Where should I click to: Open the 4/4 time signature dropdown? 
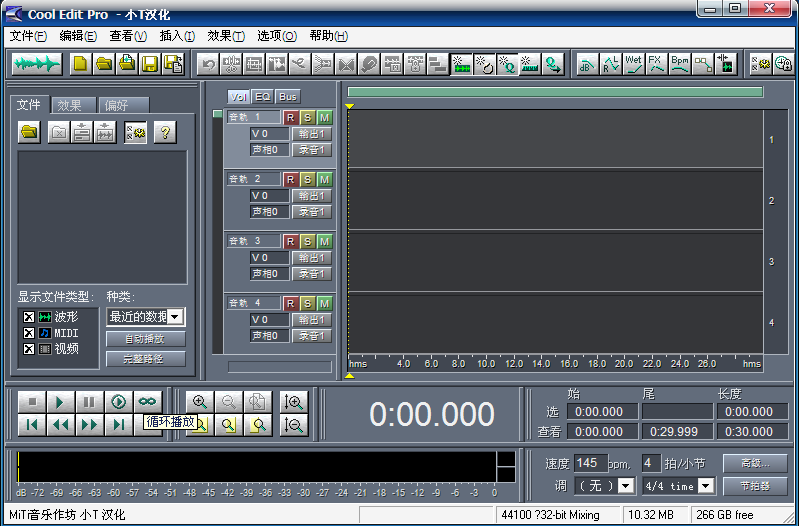click(x=679, y=486)
